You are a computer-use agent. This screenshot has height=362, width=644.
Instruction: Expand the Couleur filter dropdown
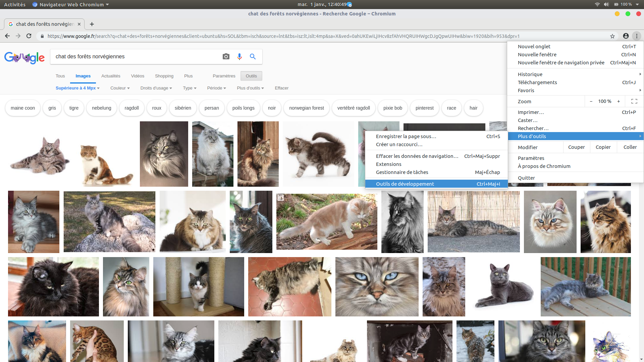pos(120,88)
